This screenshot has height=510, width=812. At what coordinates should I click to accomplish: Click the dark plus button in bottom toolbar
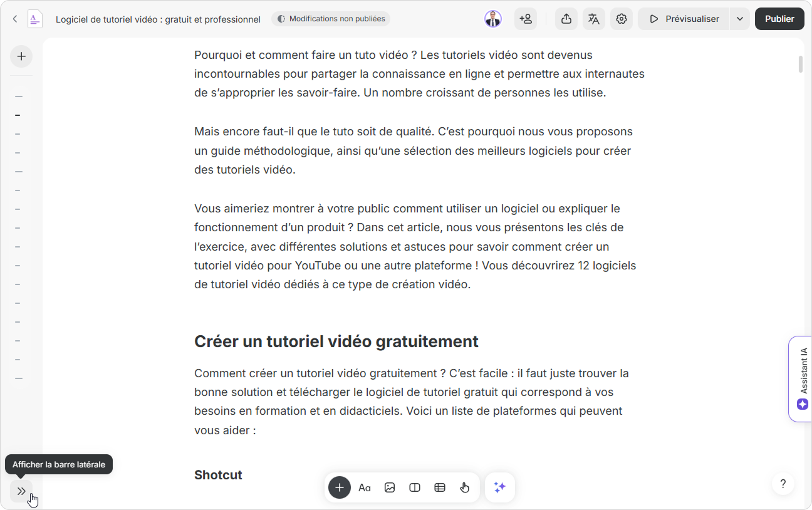point(339,487)
